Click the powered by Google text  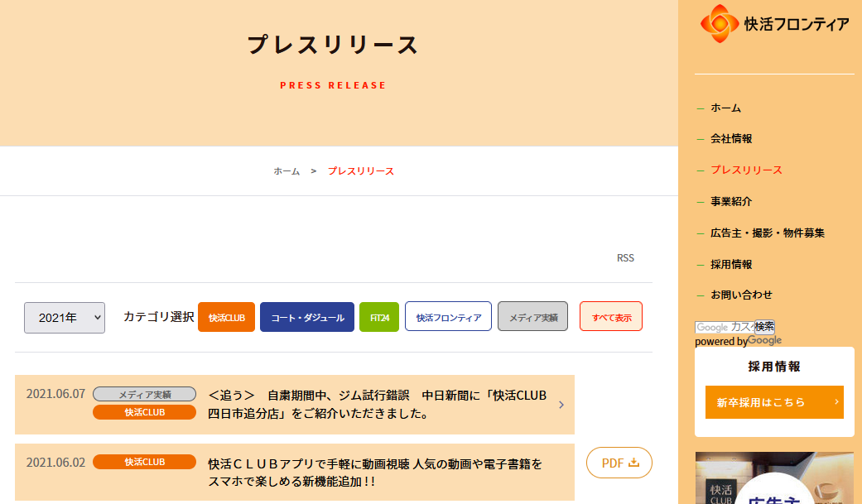point(738,341)
